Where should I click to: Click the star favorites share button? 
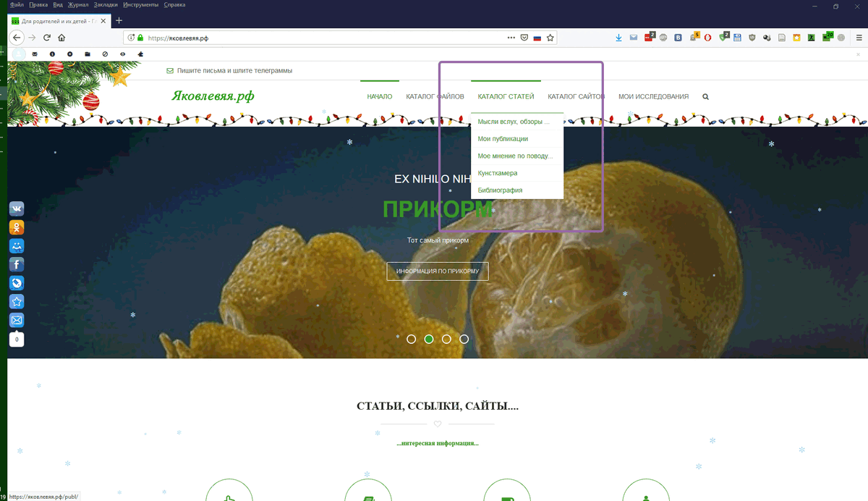click(x=17, y=301)
